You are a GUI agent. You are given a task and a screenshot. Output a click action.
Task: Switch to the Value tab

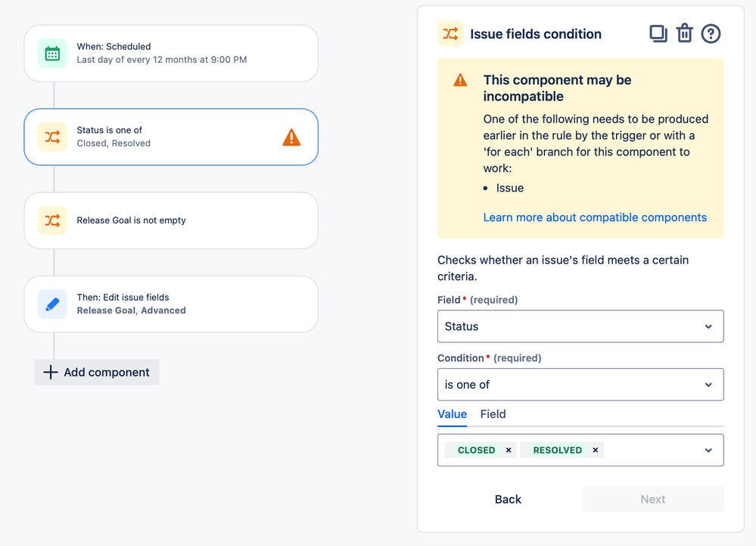pyautogui.click(x=452, y=414)
